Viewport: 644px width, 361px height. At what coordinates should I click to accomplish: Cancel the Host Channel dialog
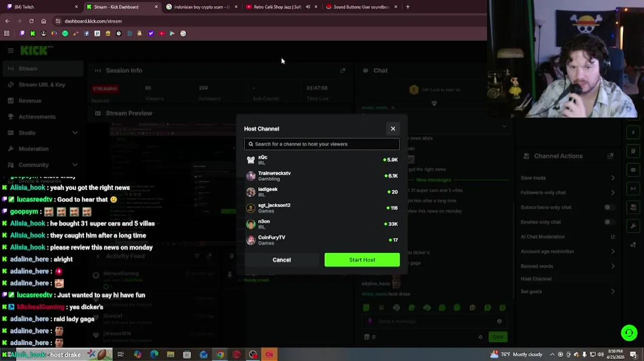[x=281, y=260]
